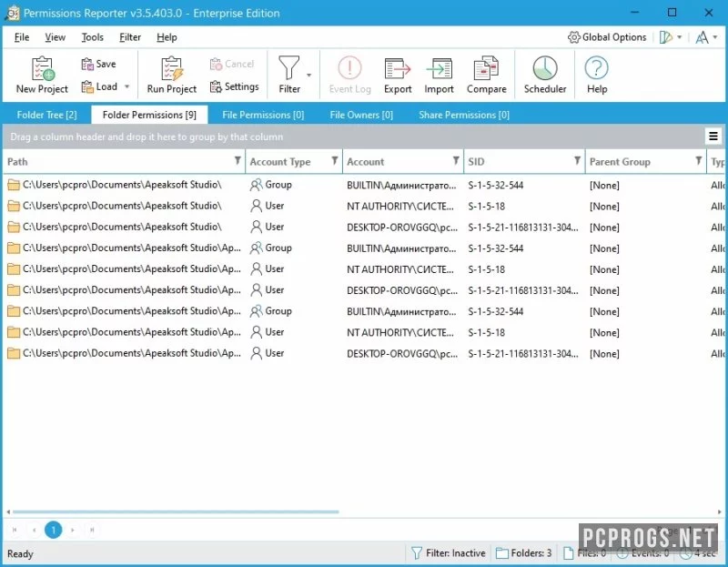The image size is (728, 567).
Task: Sort by Account Type column header
Action: pos(280,162)
